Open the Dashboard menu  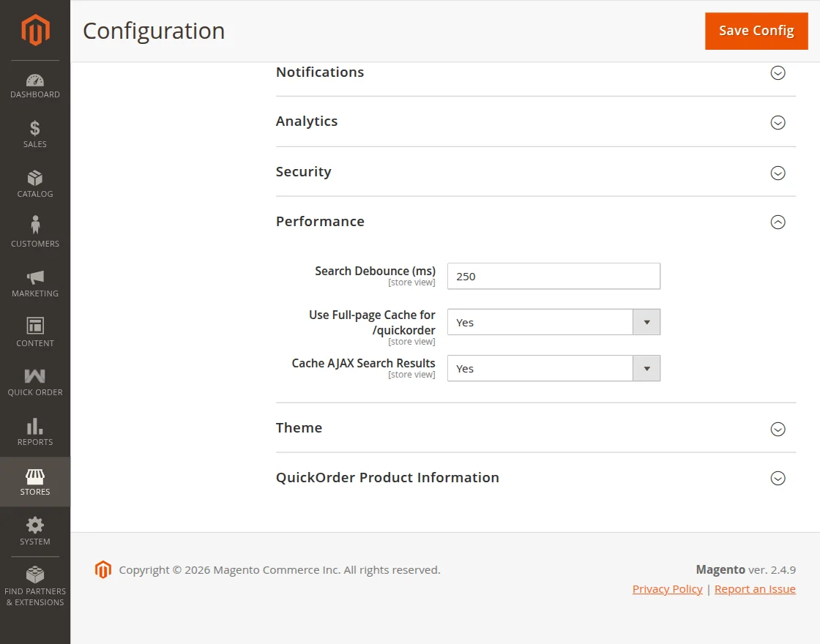tap(35, 86)
